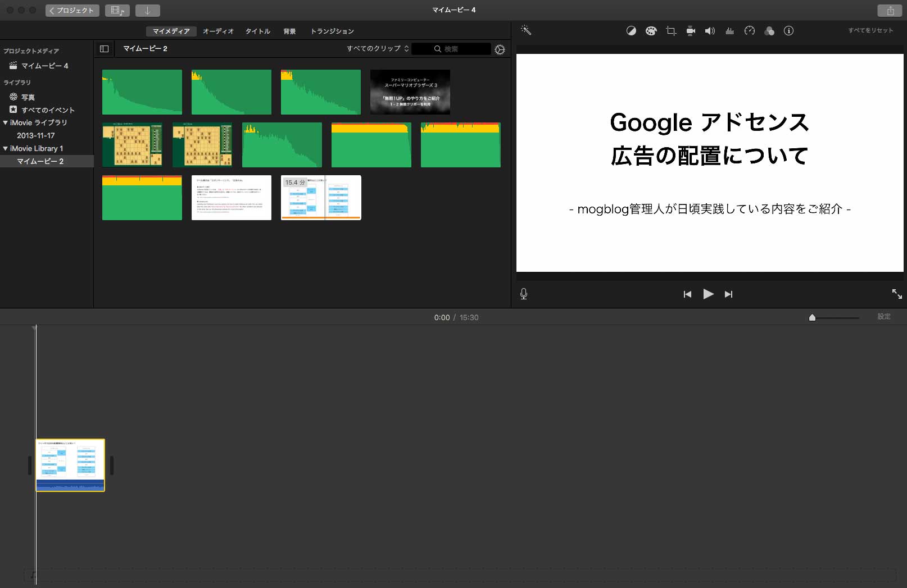Collapse the iMovie Library 1 tree item
Screen dimensions: 907x588
[5, 148]
